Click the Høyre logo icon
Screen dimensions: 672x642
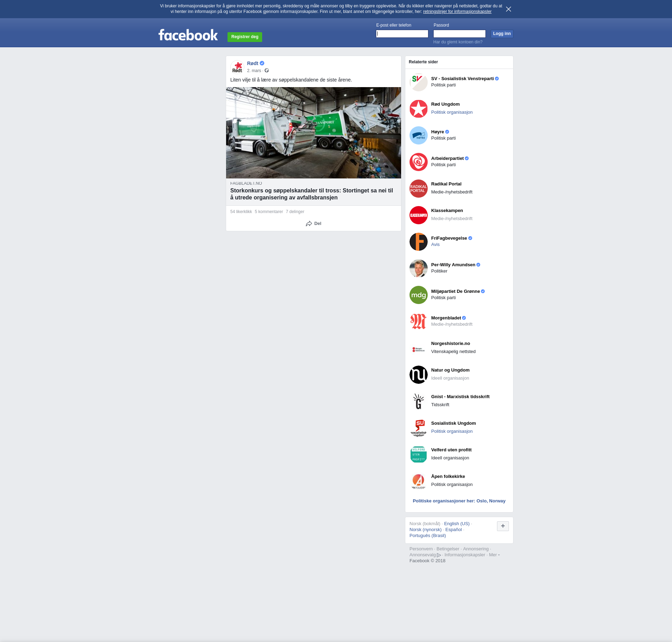[419, 135]
